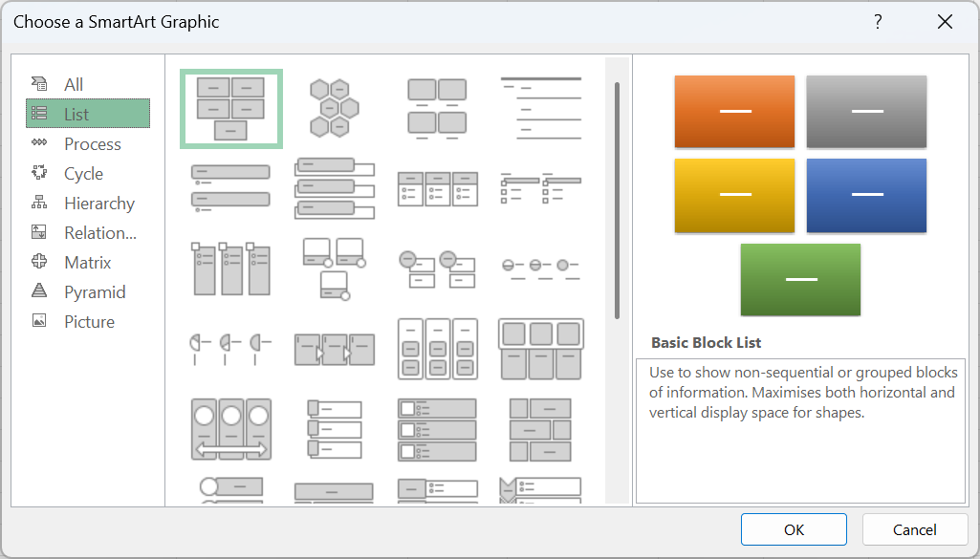
Task: Choose the Vertical Box List layout
Action: [x=335, y=188]
